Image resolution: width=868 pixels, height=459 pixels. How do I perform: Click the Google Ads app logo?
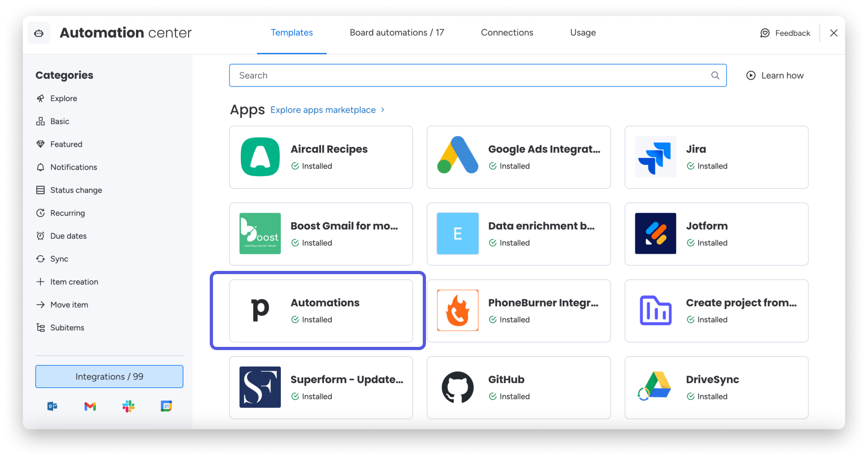point(458,155)
